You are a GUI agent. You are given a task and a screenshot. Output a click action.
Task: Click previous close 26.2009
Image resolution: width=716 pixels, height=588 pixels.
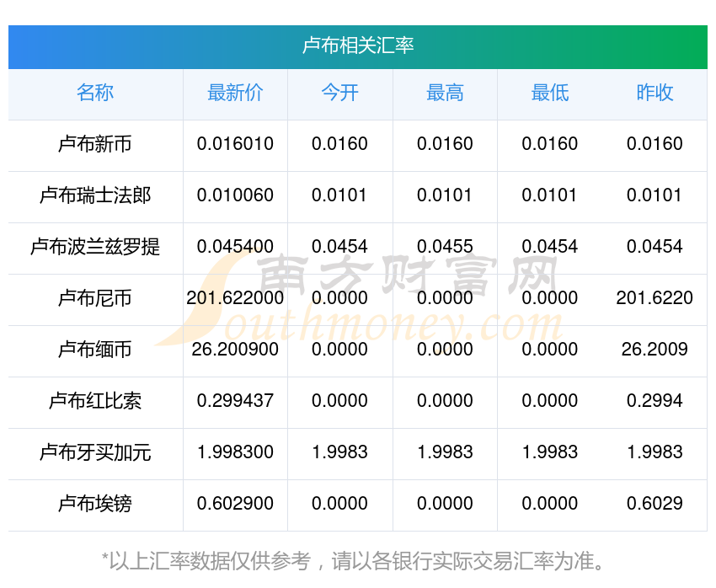tap(655, 350)
